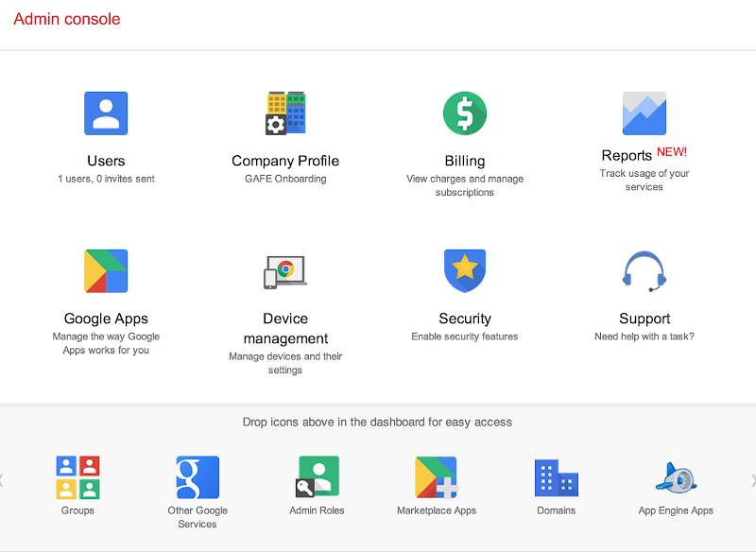Click the Marketplace Apps label
This screenshot has height=552, width=756.
[x=437, y=510]
